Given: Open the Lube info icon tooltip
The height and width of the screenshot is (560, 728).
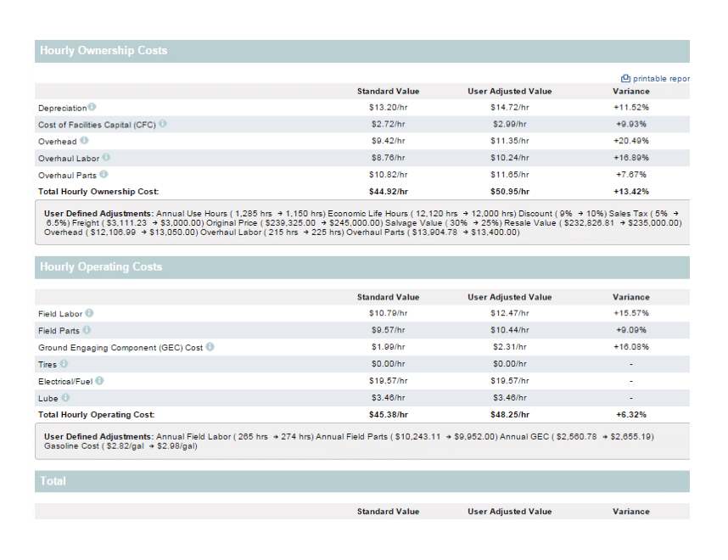Looking at the screenshot, I should pyautogui.click(x=64, y=398).
